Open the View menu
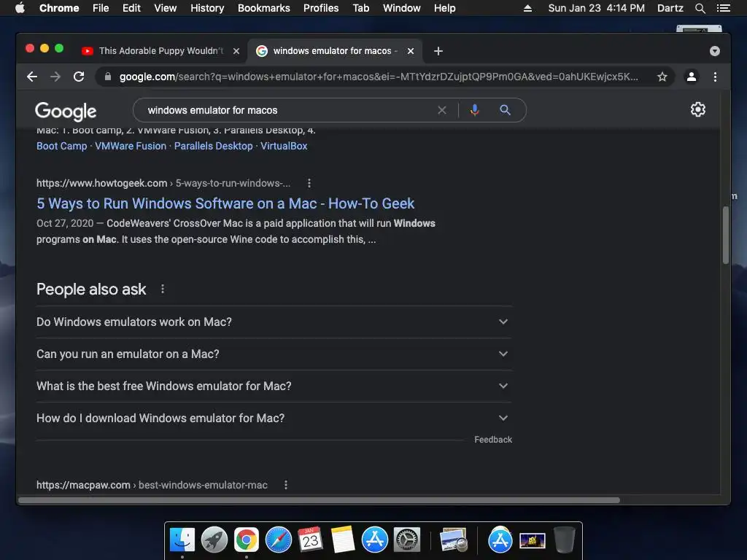Viewport: 747px width, 560px height. point(166,8)
